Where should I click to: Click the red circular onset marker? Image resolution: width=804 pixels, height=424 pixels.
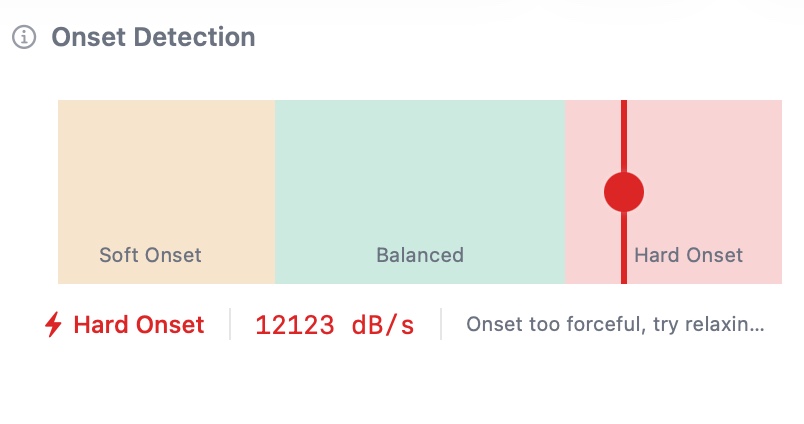click(x=624, y=191)
